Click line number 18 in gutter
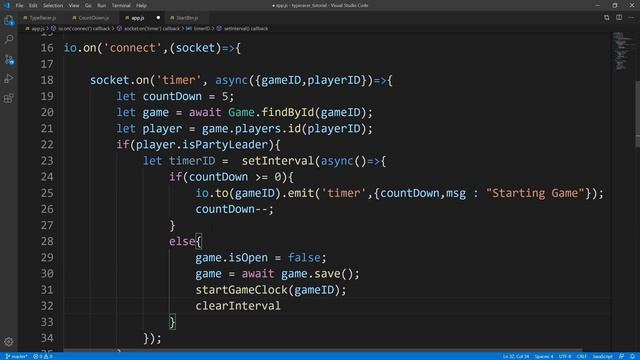 point(47,80)
